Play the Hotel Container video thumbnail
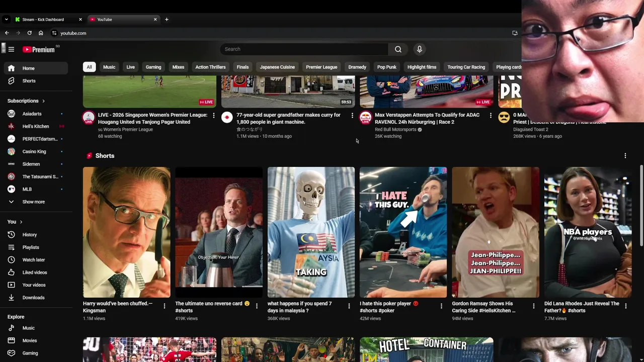The width and height of the screenshot is (644, 362). coord(427,350)
